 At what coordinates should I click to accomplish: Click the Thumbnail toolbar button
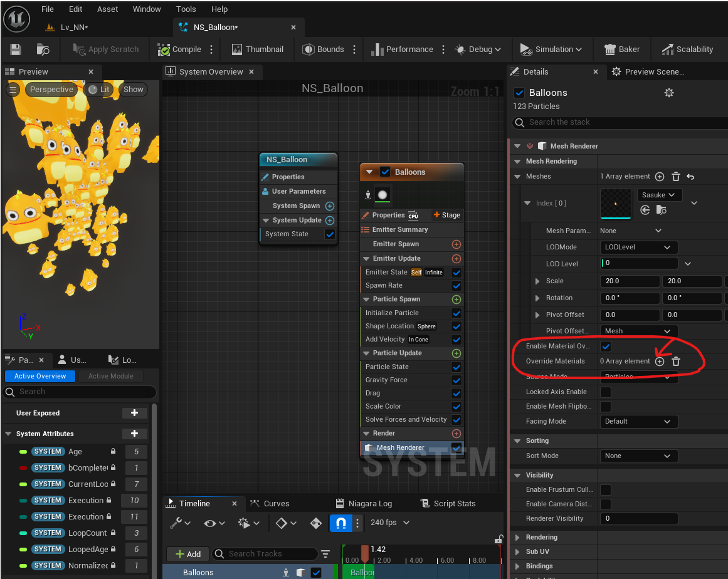click(258, 49)
